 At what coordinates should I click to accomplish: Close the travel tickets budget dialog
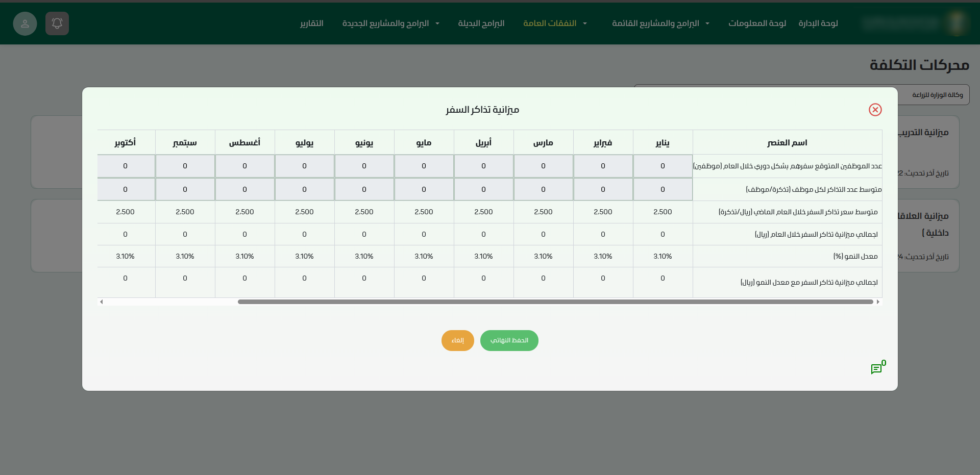click(875, 110)
